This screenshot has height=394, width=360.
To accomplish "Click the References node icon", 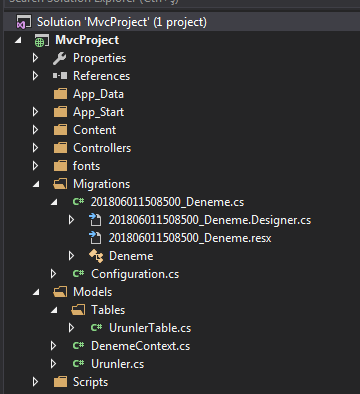I will (60, 76).
